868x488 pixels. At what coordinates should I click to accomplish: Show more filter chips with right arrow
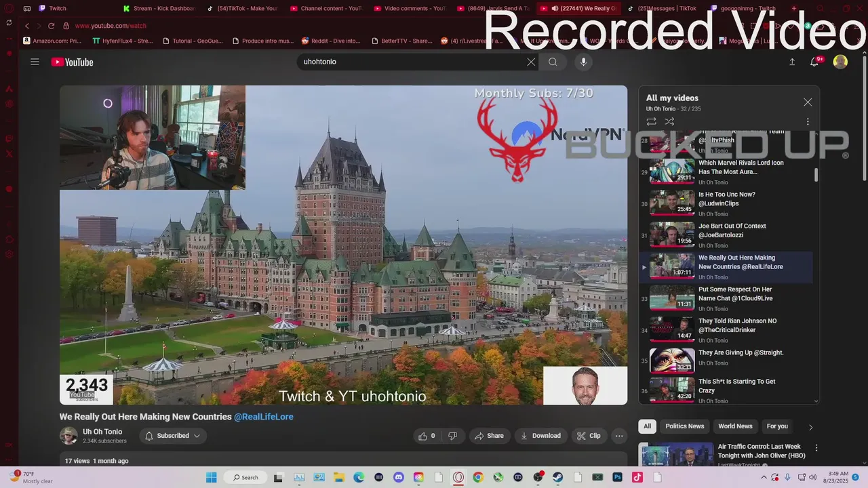810,427
